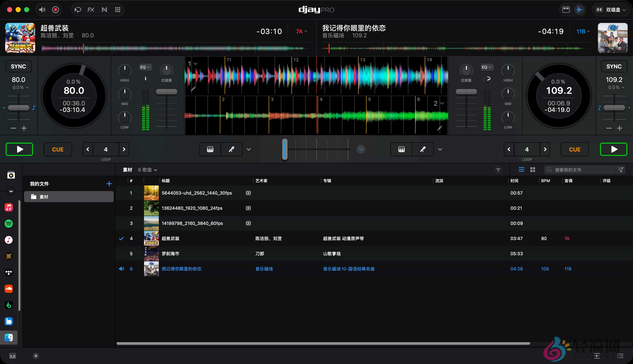
Task: Switch library to grid view
Action: (x=533, y=170)
